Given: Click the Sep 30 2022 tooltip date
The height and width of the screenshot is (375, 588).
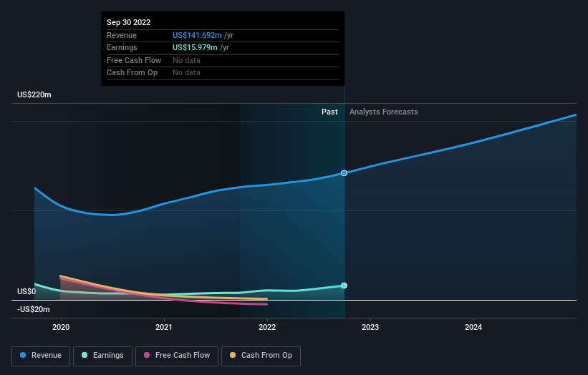Looking at the screenshot, I should [x=129, y=22].
